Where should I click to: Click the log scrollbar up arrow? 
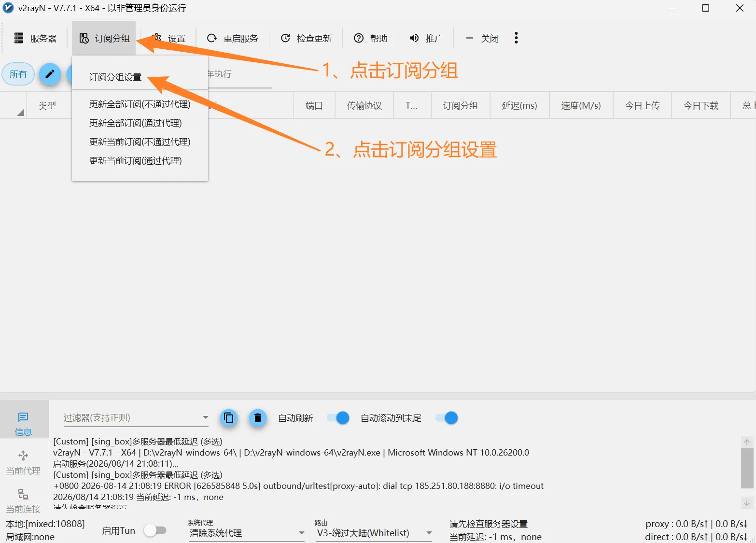point(747,442)
